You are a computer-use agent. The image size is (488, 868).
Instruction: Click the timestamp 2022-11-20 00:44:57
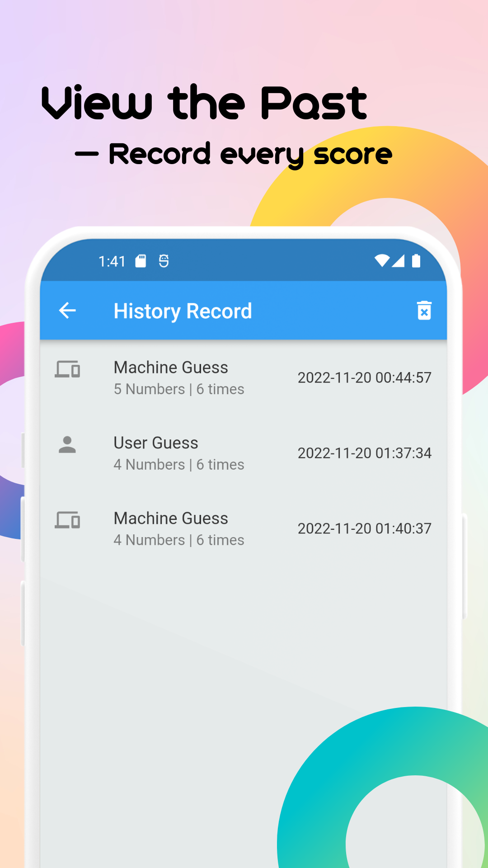365,378
